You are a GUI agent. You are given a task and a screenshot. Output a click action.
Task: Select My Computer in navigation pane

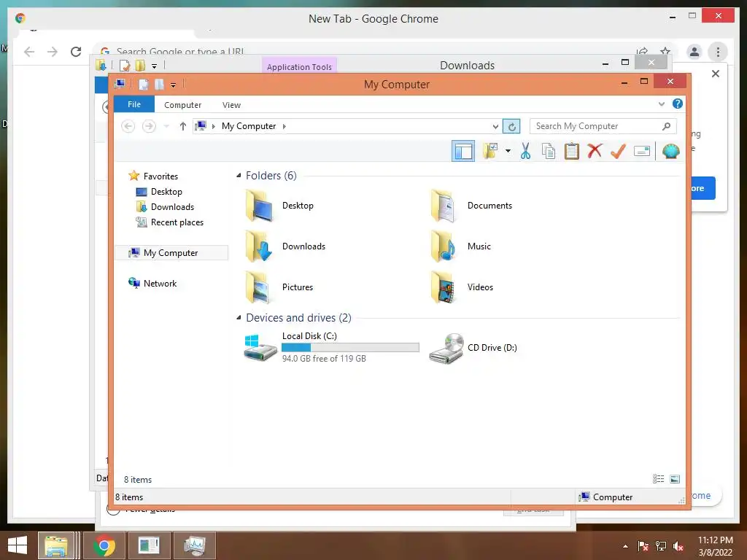coord(171,253)
